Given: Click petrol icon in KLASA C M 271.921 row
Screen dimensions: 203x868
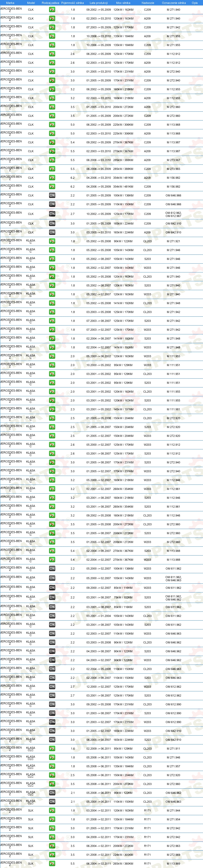Looking at the screenshot, I should pyautogui.click(x=52, y=241).
